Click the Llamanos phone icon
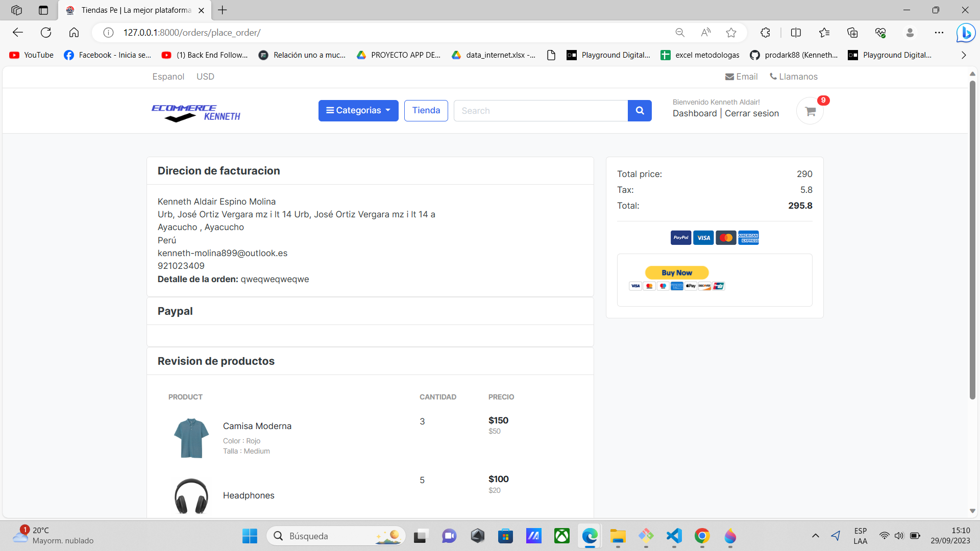 tap(775, 77)
